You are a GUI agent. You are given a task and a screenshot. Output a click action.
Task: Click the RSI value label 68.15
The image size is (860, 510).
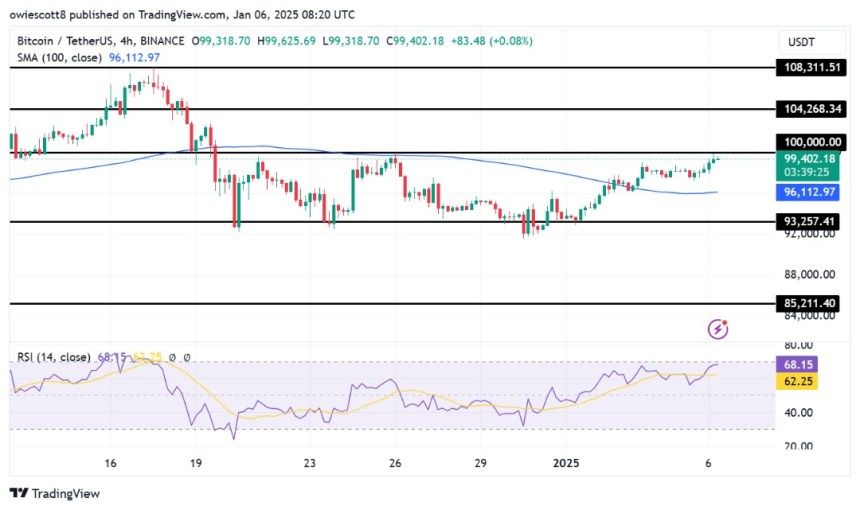(797, 365)
